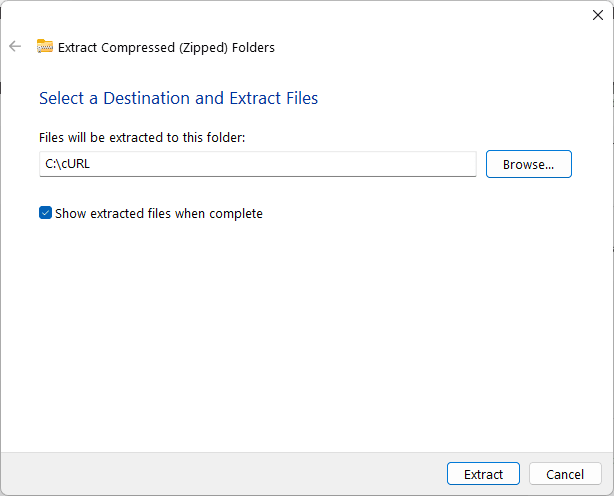The width and height of the screenshot is (614, 496).
Task: Click the zipped folder icon in title
Action: 45,46
